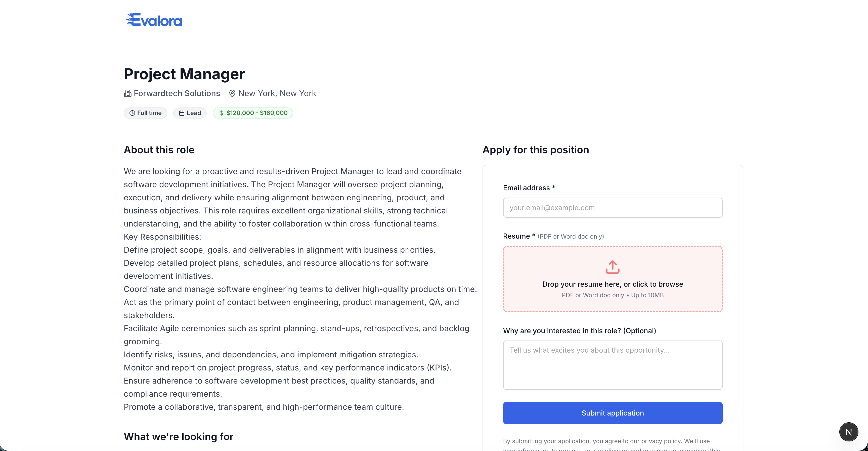Submit the application

[612, 412]
